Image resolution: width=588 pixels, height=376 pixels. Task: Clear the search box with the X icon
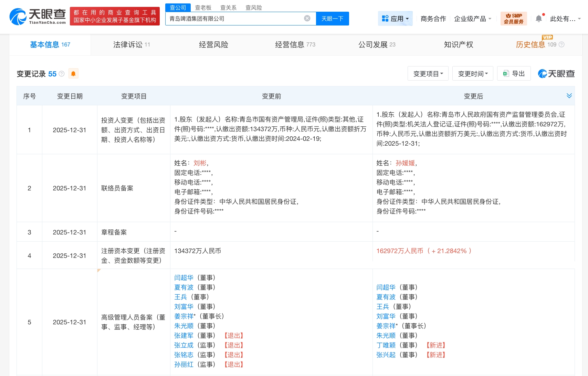tap(307, 18)
